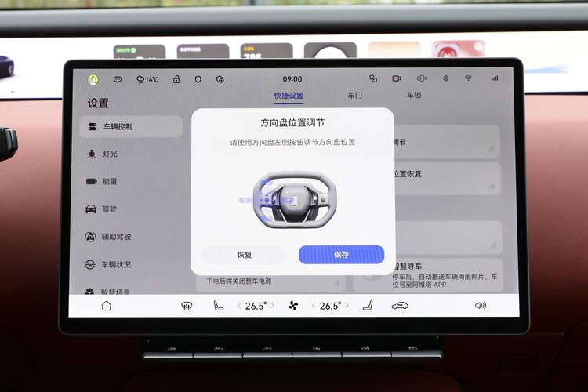Tap the 恢复 (Restore) button
The height and width of the screenshot is (392, 588).
point(244,255)
